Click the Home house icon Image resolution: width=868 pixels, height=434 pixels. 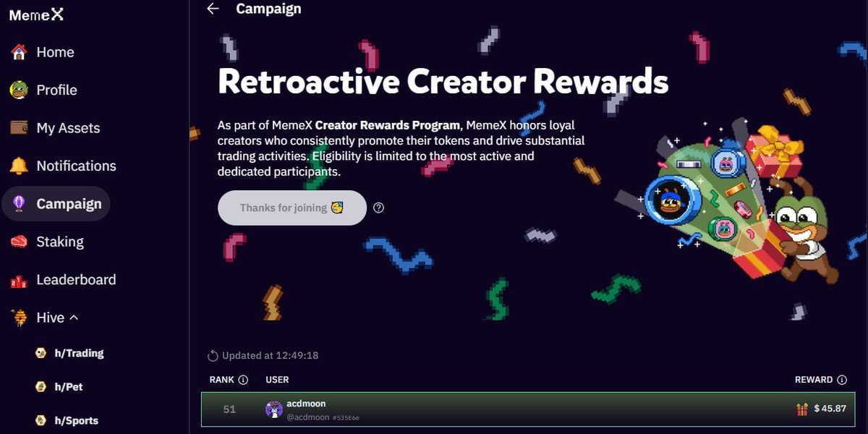click(x=19, y=52)
